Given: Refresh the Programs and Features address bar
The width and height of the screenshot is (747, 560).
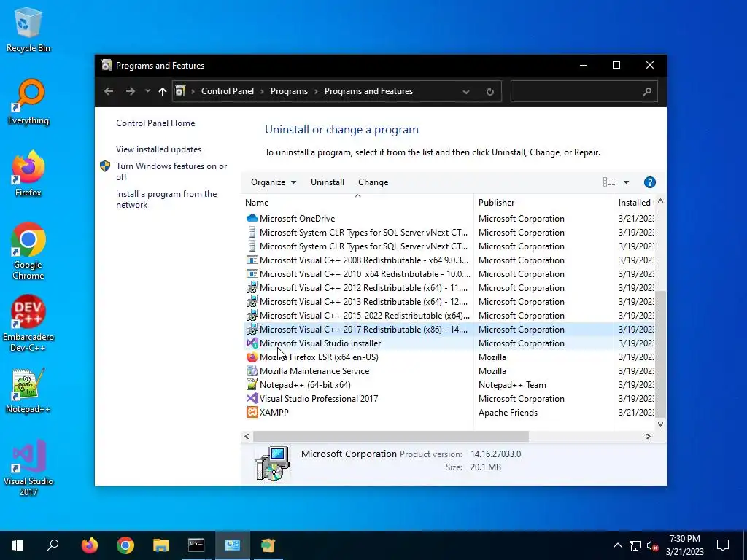Looking at the screenshot, I should [489, 91].
